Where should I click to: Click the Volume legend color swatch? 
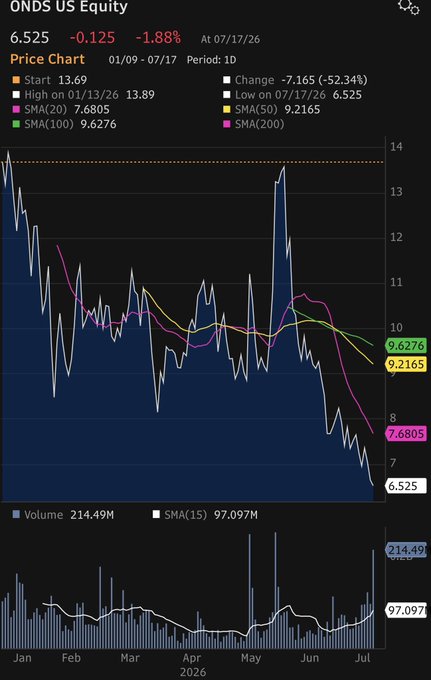(16, 515)
